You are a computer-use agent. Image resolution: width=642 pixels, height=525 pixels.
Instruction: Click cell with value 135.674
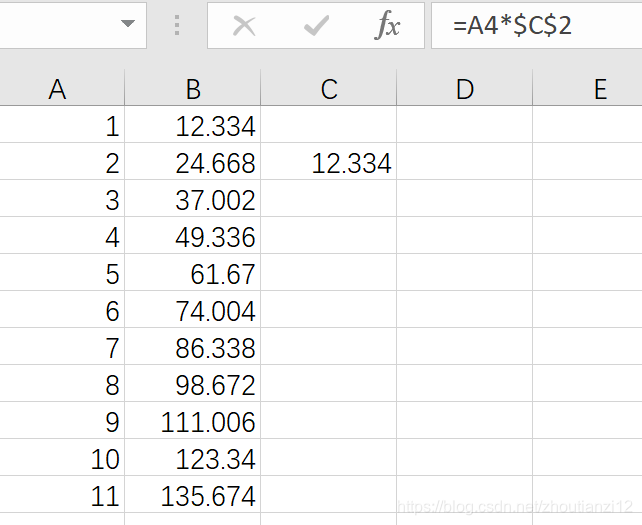(x=193, y=494)
